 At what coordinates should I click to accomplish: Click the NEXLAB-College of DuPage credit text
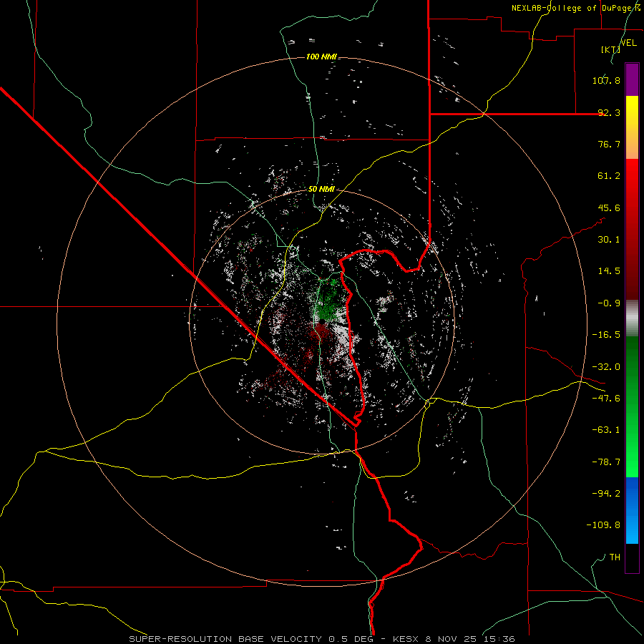coord(576,8)
